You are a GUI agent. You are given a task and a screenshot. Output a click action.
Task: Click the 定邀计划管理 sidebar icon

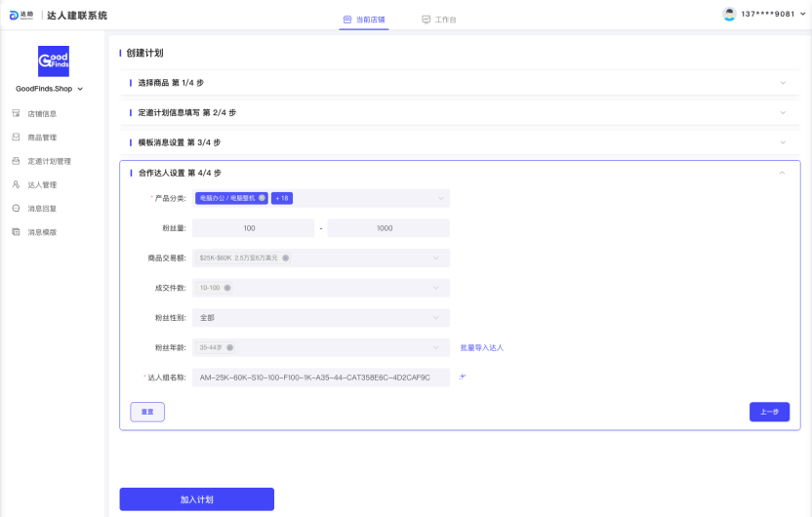click(16, 161)
